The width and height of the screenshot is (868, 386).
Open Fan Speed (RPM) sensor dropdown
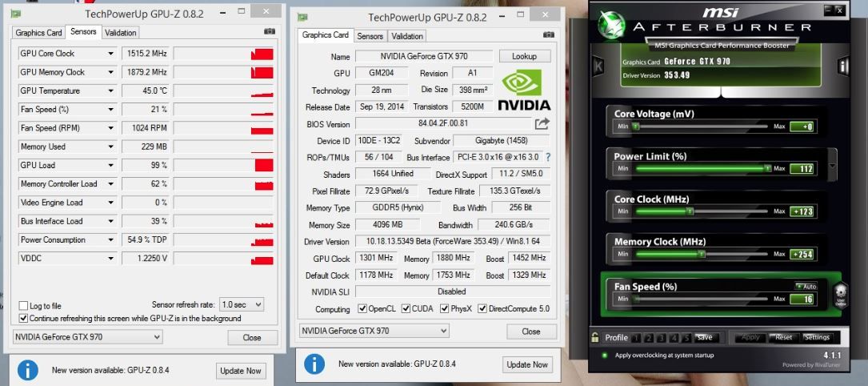(x=110, y=128)
